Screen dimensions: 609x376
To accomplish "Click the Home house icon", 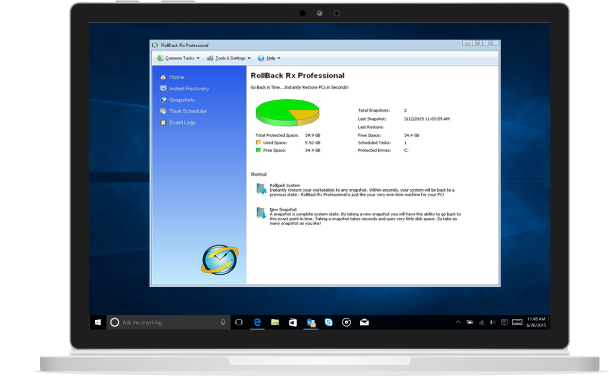I will (163, 77).
